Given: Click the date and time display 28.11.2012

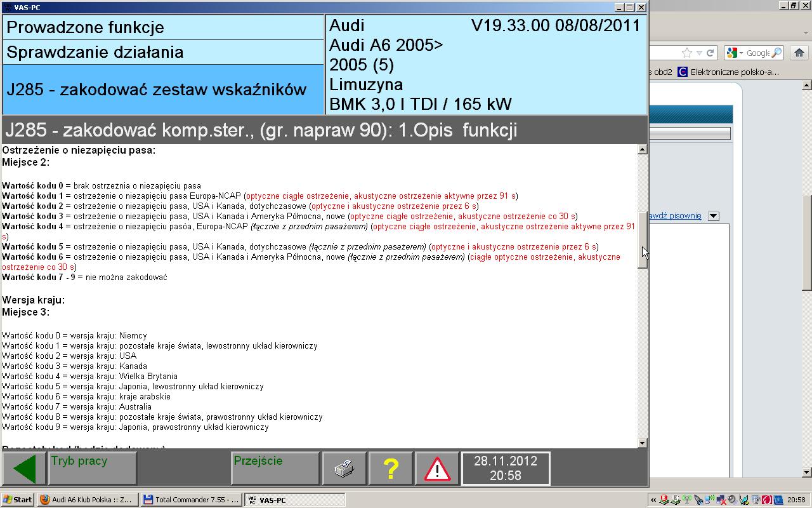Looking at the screenshot, I should 506,469.
